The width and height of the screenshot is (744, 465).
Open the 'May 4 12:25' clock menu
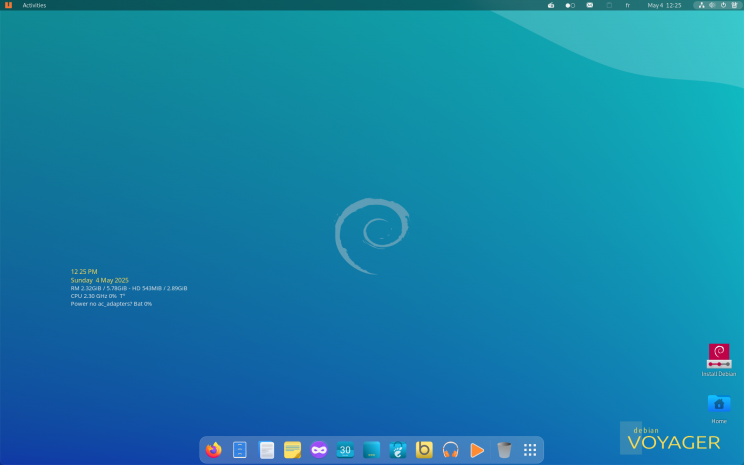(x=664, y=5)
